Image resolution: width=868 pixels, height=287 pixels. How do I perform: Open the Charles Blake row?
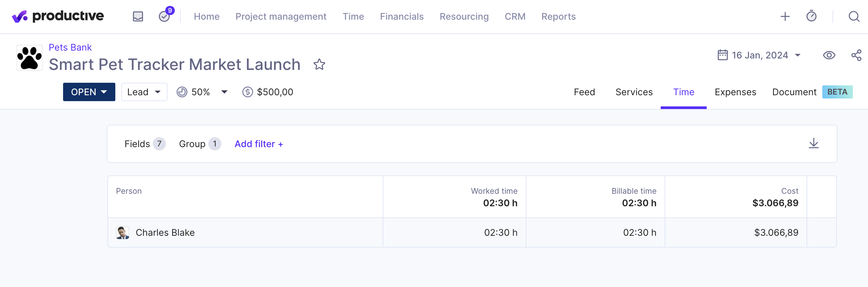(x=472, y=232)
